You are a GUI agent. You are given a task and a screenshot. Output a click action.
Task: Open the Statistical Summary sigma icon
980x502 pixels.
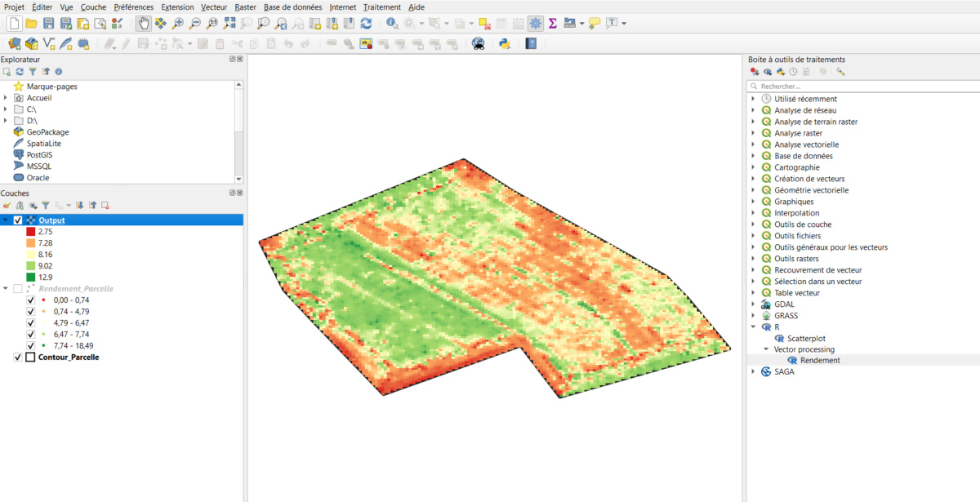coord(552,23)
